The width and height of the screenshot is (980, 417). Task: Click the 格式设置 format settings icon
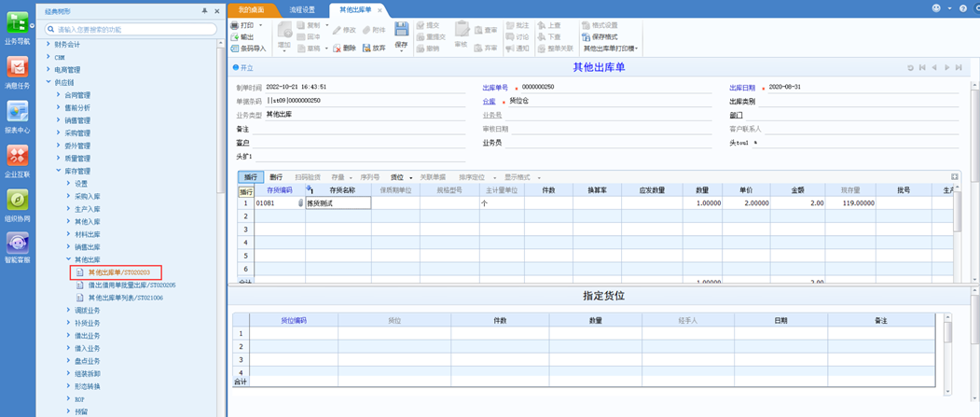(586, 25)
